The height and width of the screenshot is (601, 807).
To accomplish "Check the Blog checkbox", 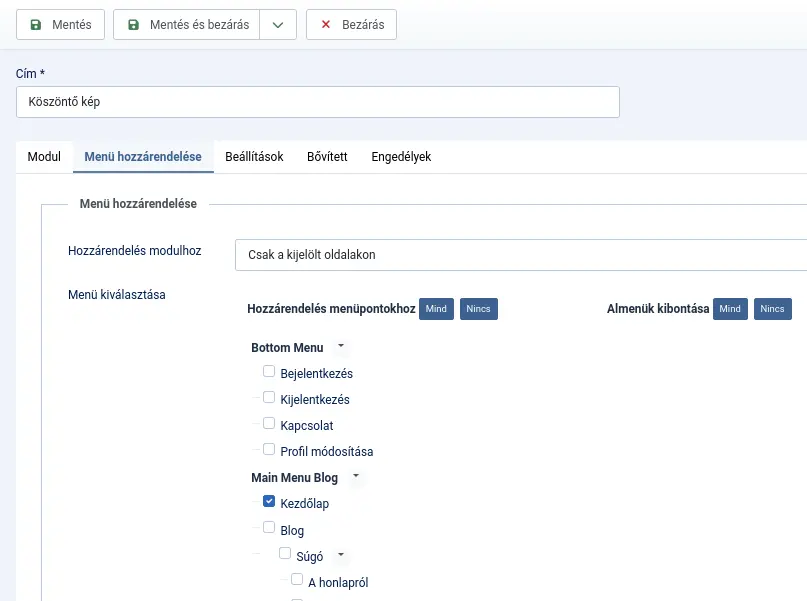I will 268,527.
